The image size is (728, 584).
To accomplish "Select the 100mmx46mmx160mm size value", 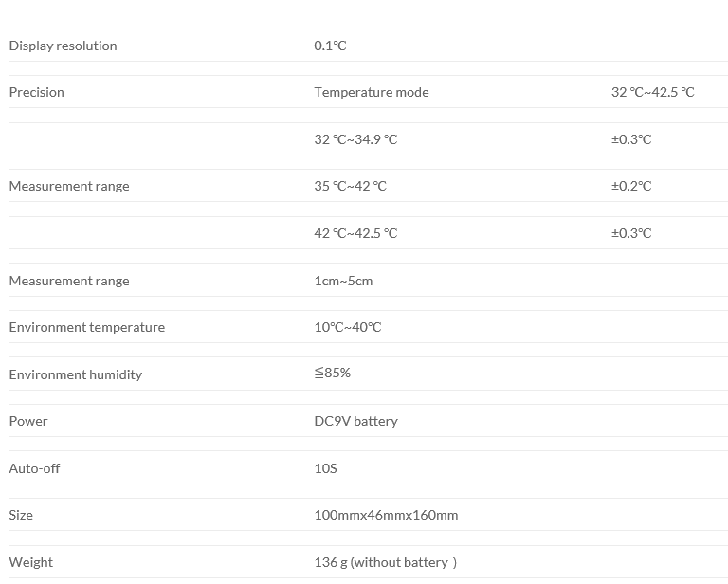I will click(386, 515).
